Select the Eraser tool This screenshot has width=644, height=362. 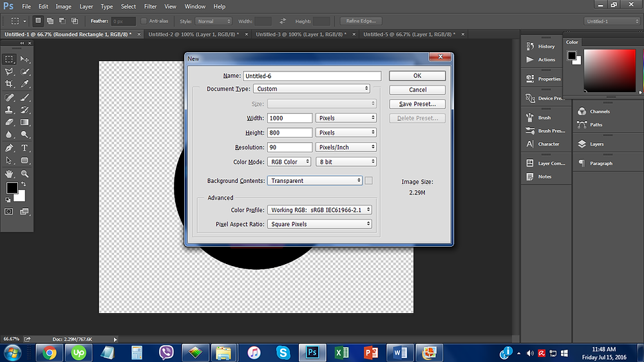(x=9, y=122)
